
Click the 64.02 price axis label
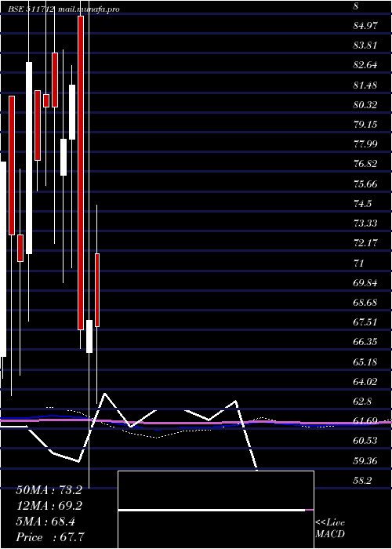click(x=365, y=381)
